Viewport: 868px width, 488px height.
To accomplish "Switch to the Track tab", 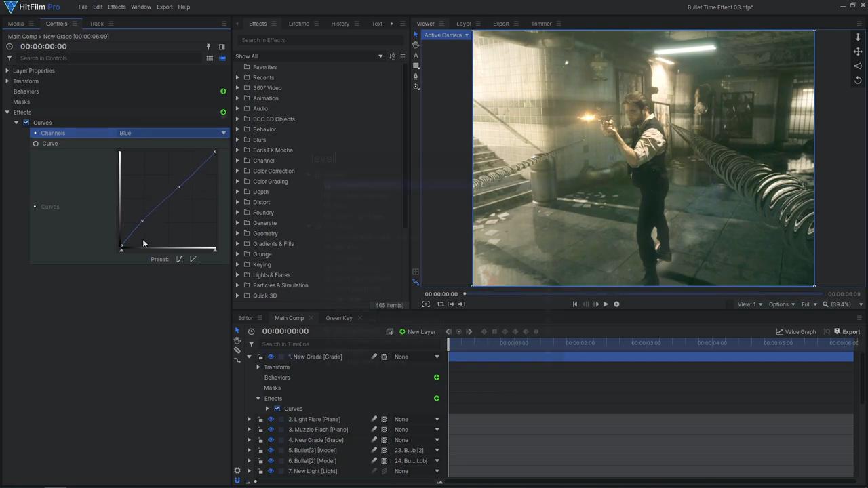I will (96, 24).
